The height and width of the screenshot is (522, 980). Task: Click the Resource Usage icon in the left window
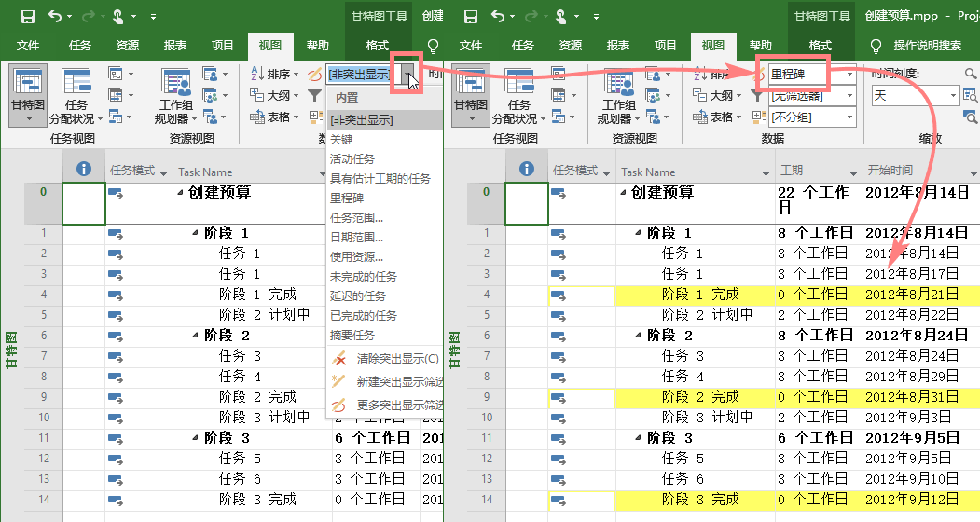pyautogui.click(x=210, y=74)
